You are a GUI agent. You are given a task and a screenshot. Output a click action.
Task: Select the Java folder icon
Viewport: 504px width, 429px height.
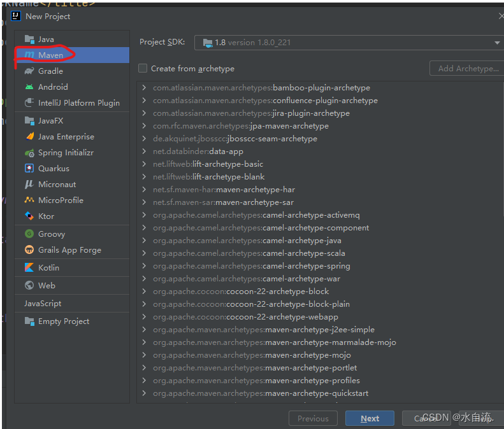pyautogui.click(x=29, y=39)
